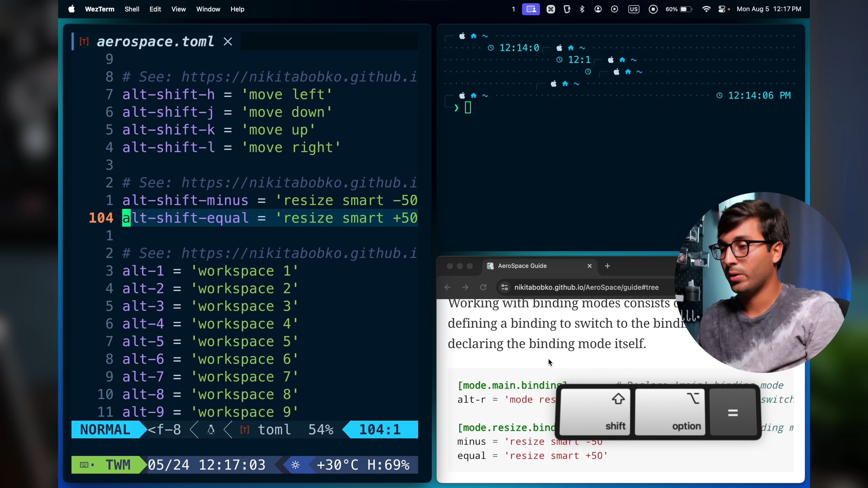868x488 pixels.
Task: Click the screen sharing menu bar icon
Action: click(531, 9)
